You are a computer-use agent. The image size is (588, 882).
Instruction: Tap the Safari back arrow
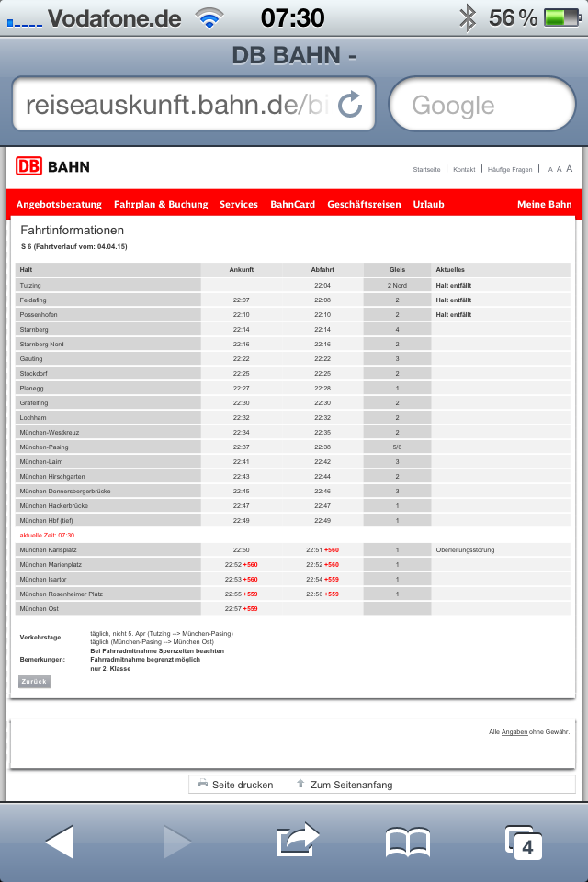tap(61, 842)
